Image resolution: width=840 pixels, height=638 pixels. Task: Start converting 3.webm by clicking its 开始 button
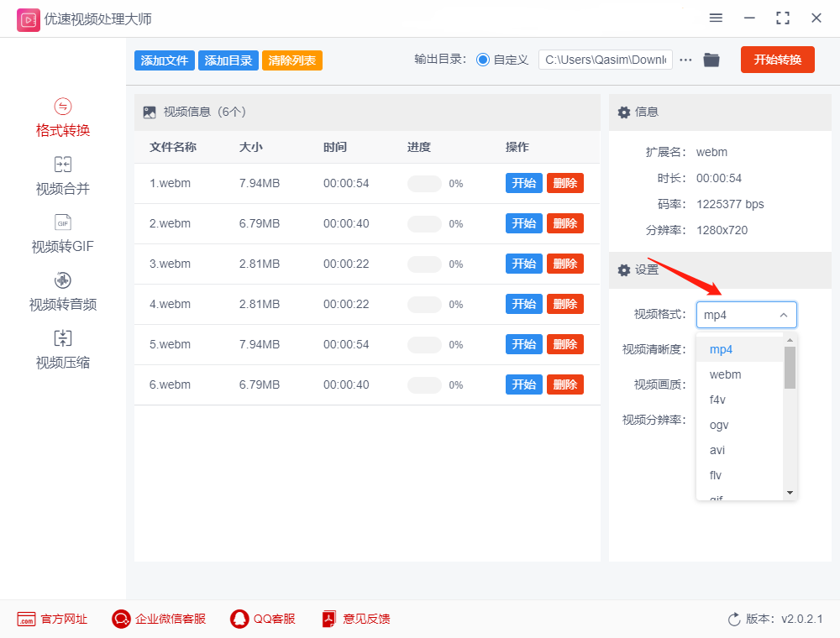[x=523, y=263]
